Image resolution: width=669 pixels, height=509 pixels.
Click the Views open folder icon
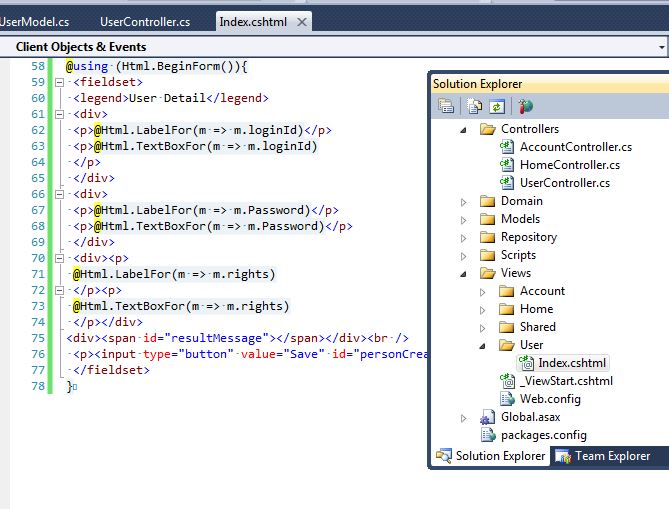pyautogui.click(x=488, y=273)
